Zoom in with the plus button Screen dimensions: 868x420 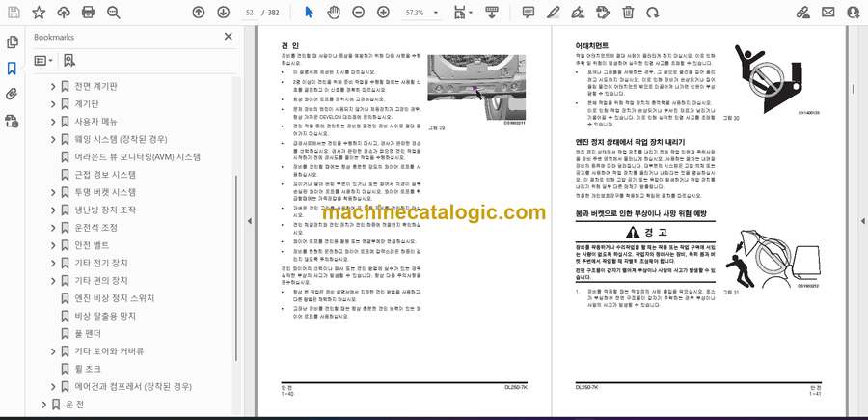pyautogui.click(x=383, y=13)
